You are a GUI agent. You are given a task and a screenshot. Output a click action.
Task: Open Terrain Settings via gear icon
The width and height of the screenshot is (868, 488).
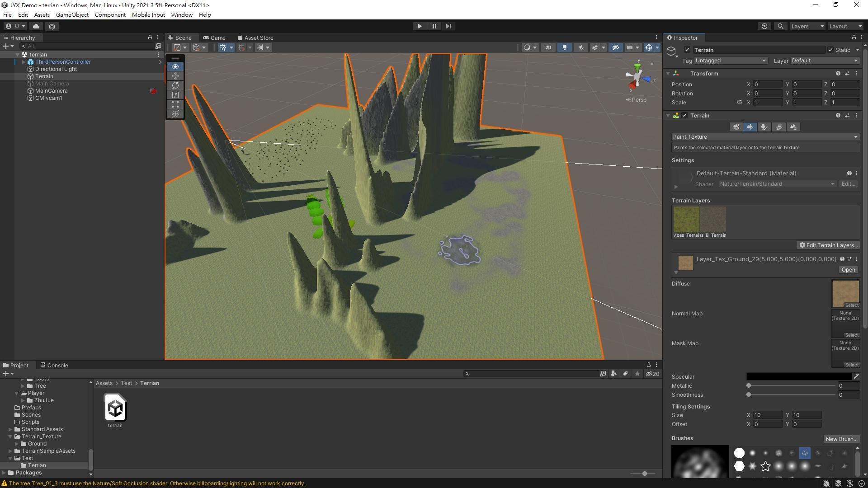pos(793,127)
